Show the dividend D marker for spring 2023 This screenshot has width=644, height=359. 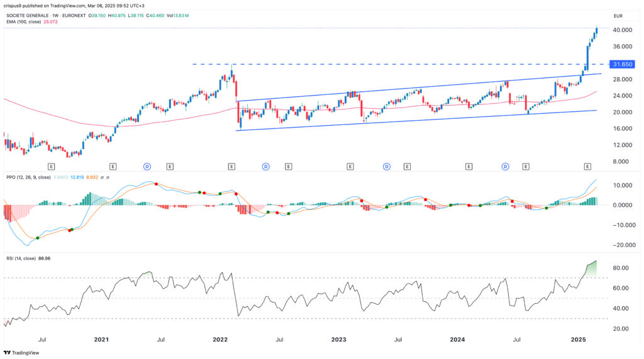(387, 167)
